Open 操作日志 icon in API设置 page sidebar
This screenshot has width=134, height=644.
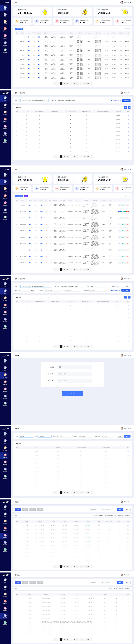tap(5, 403)
